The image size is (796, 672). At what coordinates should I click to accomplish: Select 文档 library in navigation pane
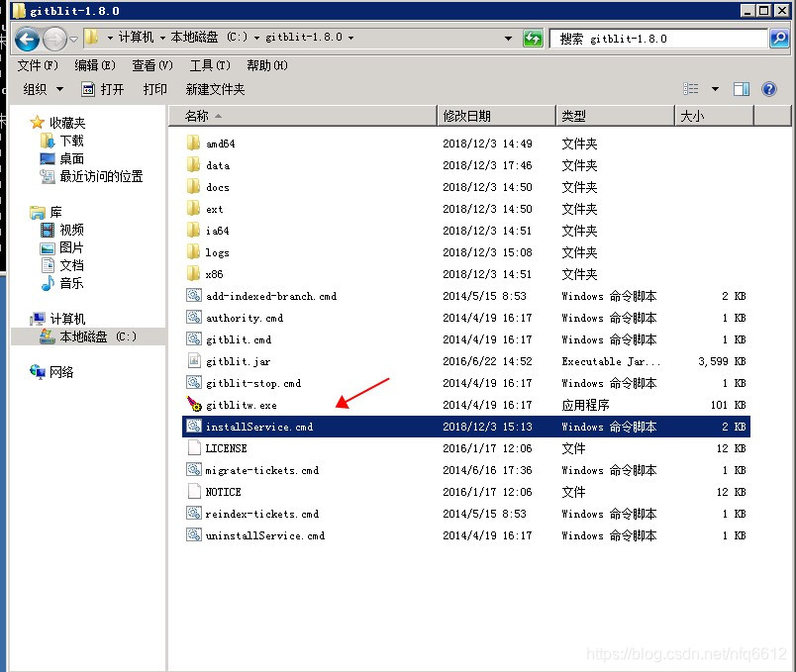point(71,265)
